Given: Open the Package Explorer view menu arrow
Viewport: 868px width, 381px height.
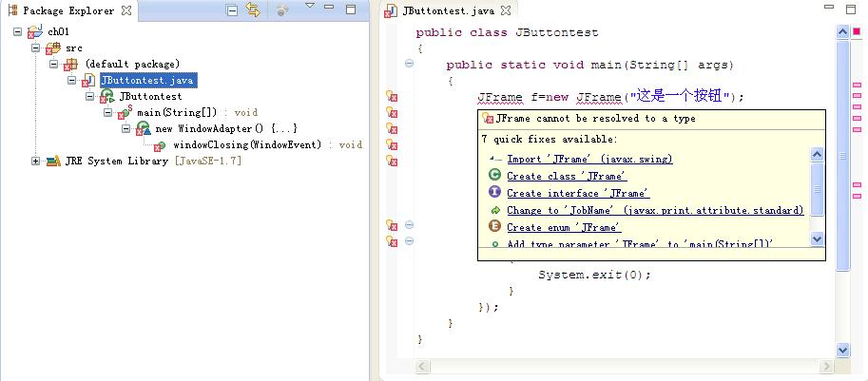Looking at the screenshot, I should tap(310, 6).
